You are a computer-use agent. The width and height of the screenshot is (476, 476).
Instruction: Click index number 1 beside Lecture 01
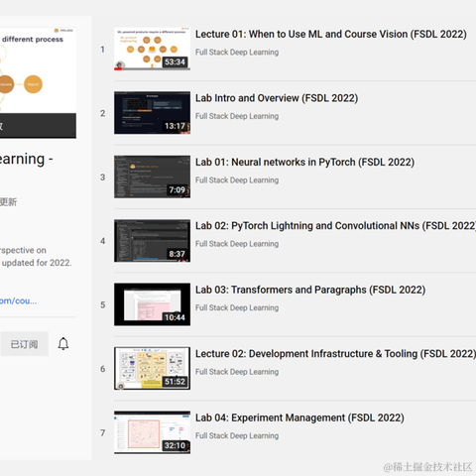tap(102, 50)
